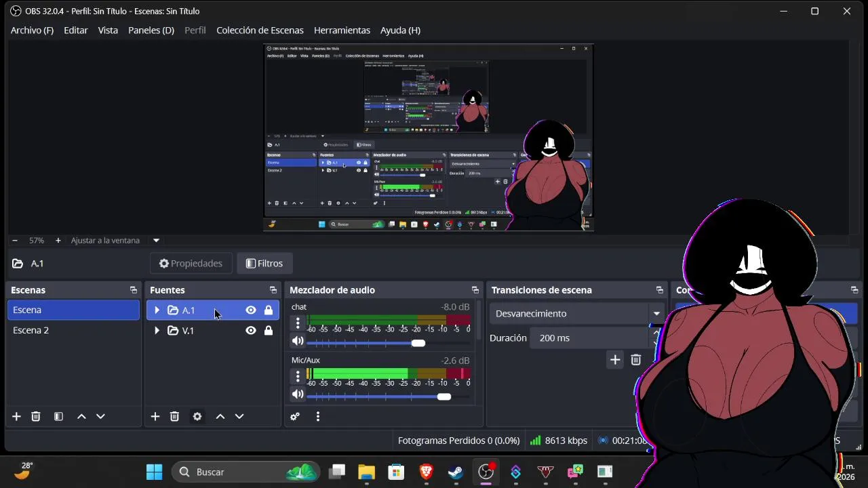Image resolution: width=868 pixels, height=488 pixels.
Task: Open the Paneles (D) menu
Action: tap(151, 30)
